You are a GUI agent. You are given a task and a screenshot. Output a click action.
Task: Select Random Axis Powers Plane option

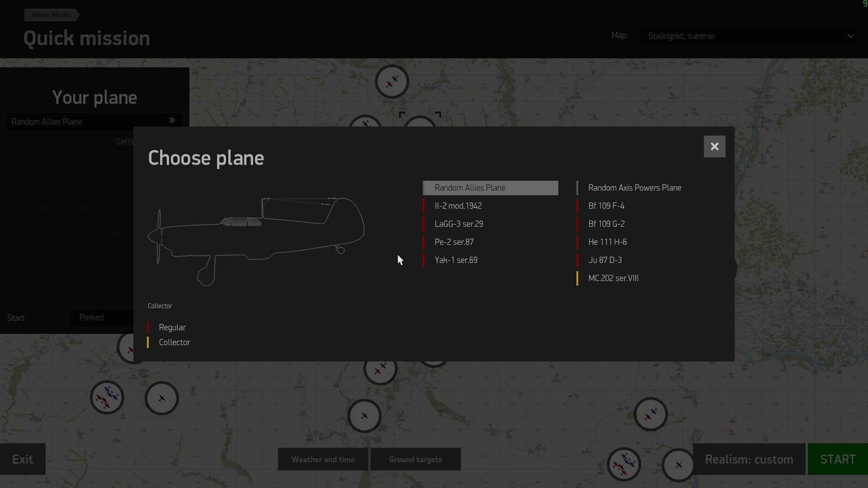pos(634,188)
